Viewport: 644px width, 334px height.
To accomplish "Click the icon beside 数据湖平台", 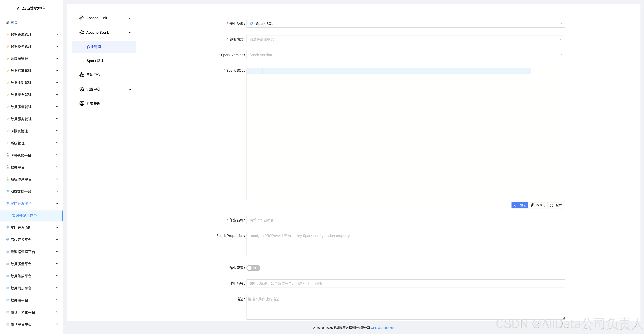I will [8, 300].
